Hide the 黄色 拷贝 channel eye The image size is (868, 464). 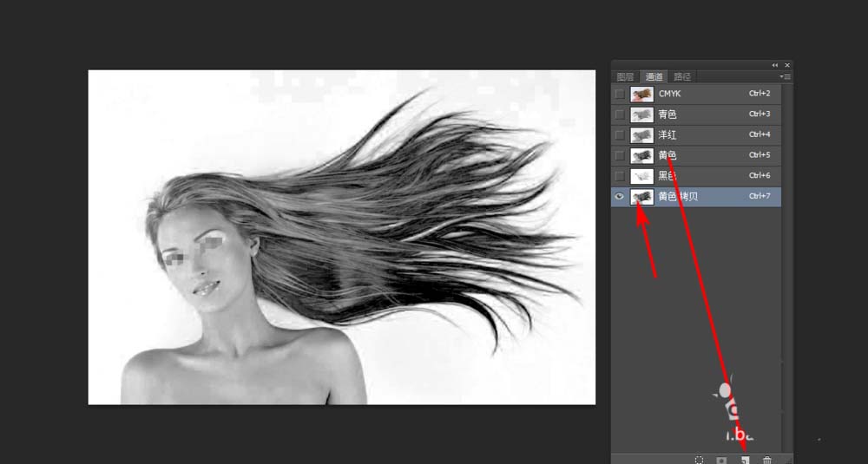click(x=619, y=197)
